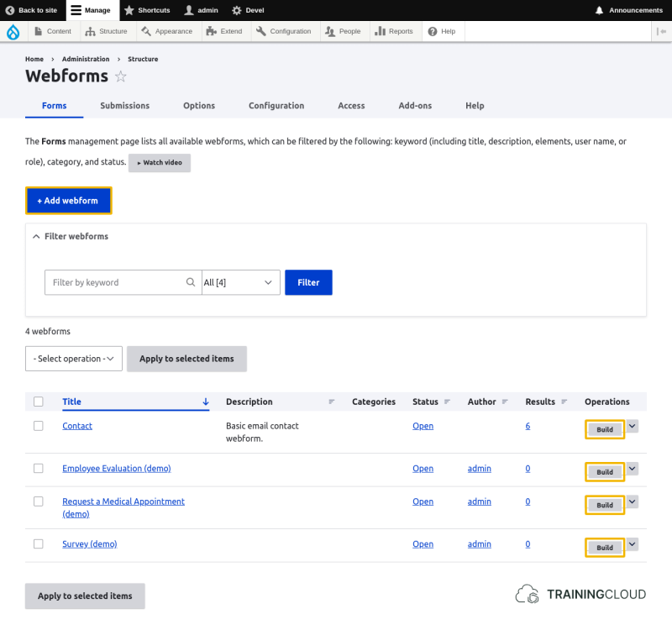Click the toolbar orientation toggle icon
This screenshot has height=630, width=672.
pyautogui.click(x=661, y=31)
